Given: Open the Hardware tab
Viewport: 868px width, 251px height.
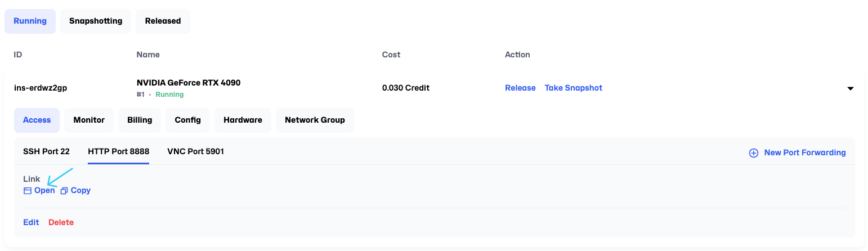Looking at the screenshot, I should pos(243,120).
